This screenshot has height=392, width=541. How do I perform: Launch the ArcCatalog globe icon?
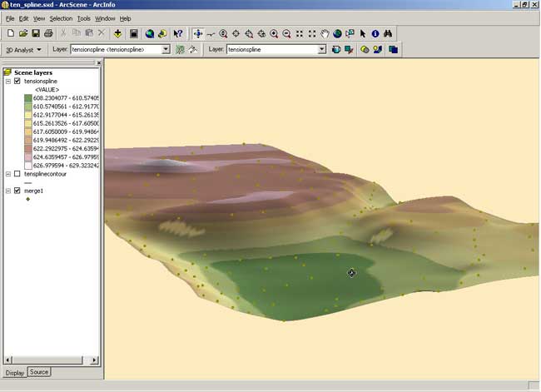tap(149, 33)
